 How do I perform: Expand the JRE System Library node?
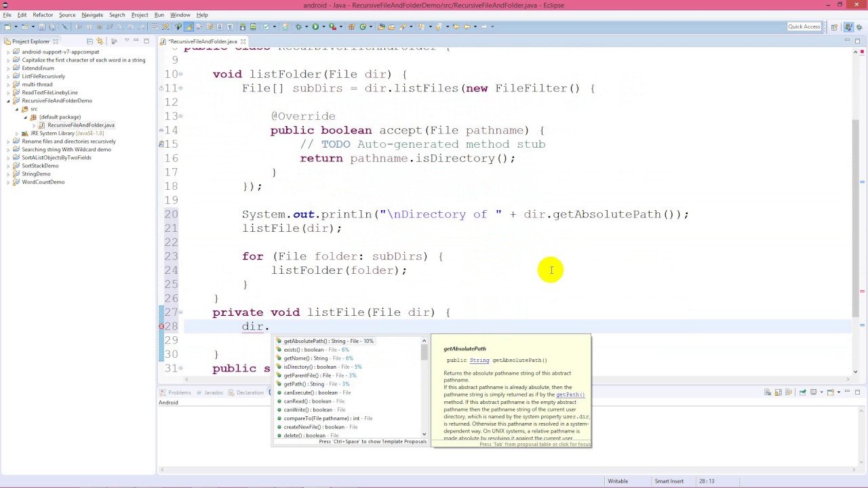click(x=17, y=133)
